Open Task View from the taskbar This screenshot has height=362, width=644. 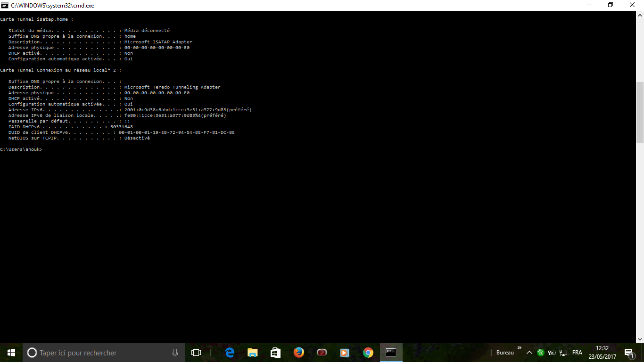tap(196, 353)
